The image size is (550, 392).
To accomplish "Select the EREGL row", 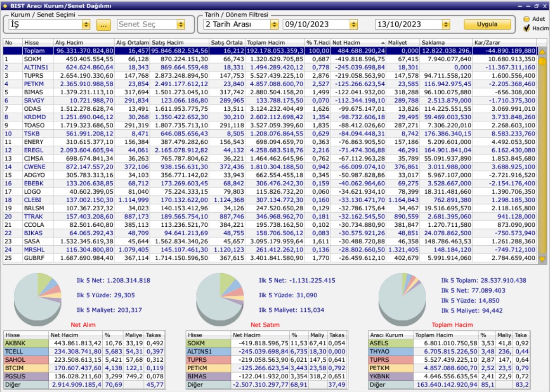I will pyautogui.click(x=270, y=150).
